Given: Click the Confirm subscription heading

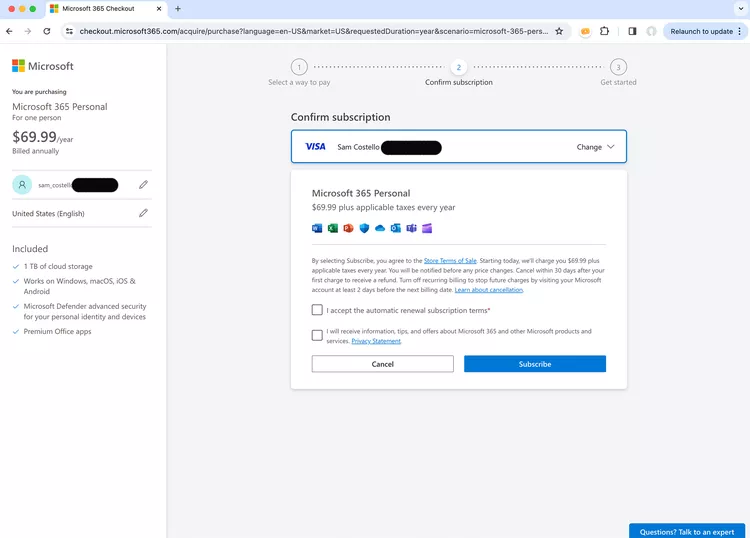Looking at the screenshot, I should point(341,117).
